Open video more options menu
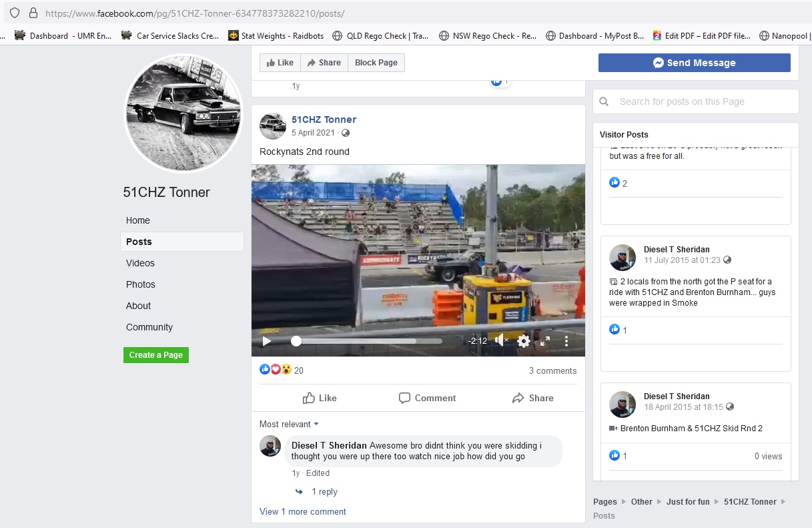Viewport: 812px width, 528px height. 566,341
